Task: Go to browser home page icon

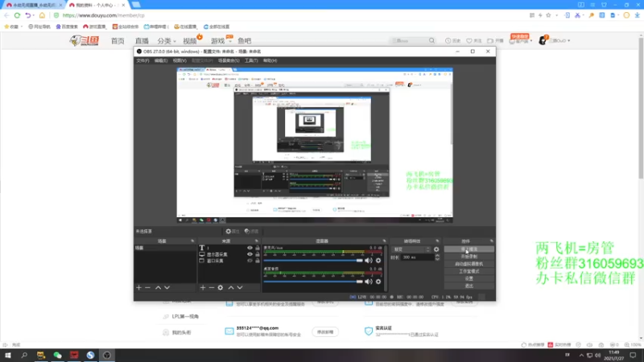Action: tap(42, 15)
